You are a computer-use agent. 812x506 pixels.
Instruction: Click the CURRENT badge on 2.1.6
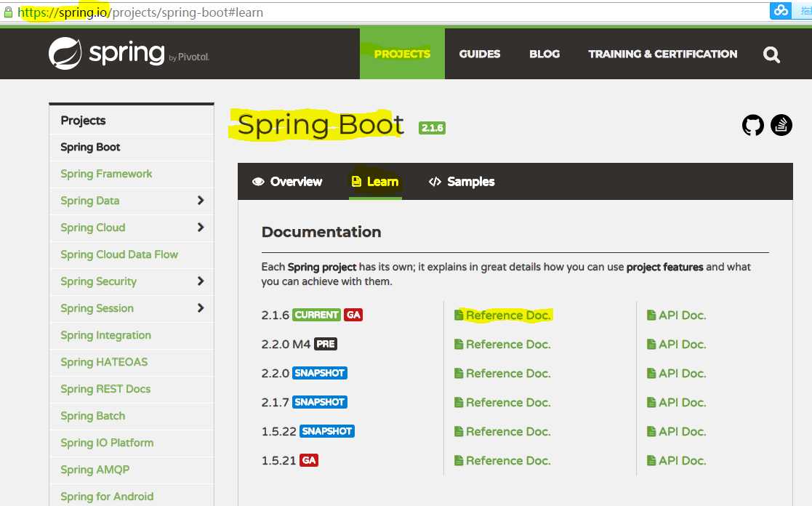click(316, 315)
